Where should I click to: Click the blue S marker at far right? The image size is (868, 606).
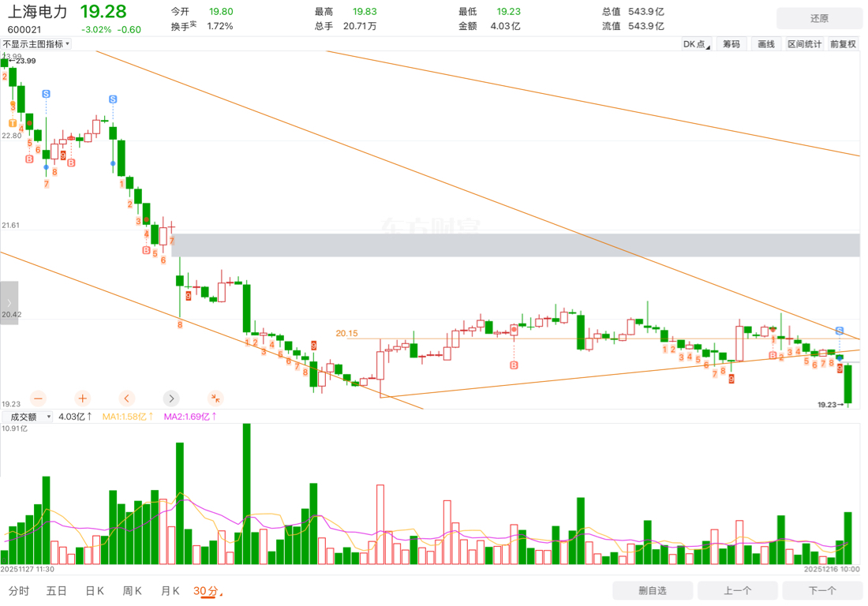point(840,331)
